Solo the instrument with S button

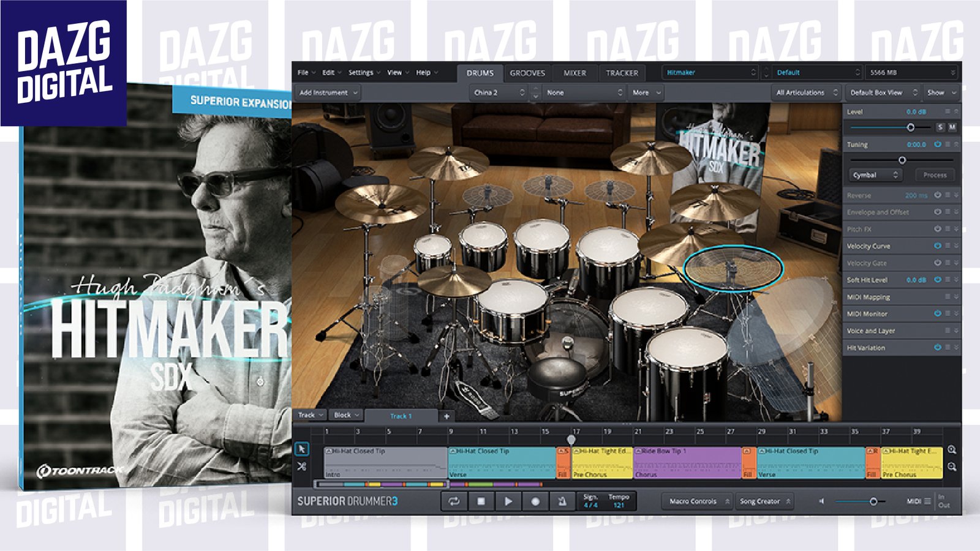pos(940,127)
